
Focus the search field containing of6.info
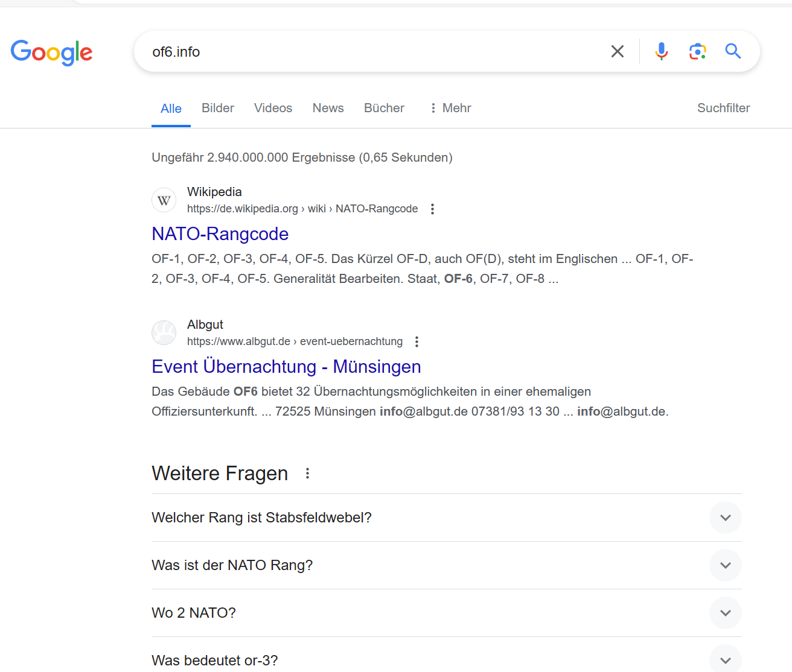374,52
